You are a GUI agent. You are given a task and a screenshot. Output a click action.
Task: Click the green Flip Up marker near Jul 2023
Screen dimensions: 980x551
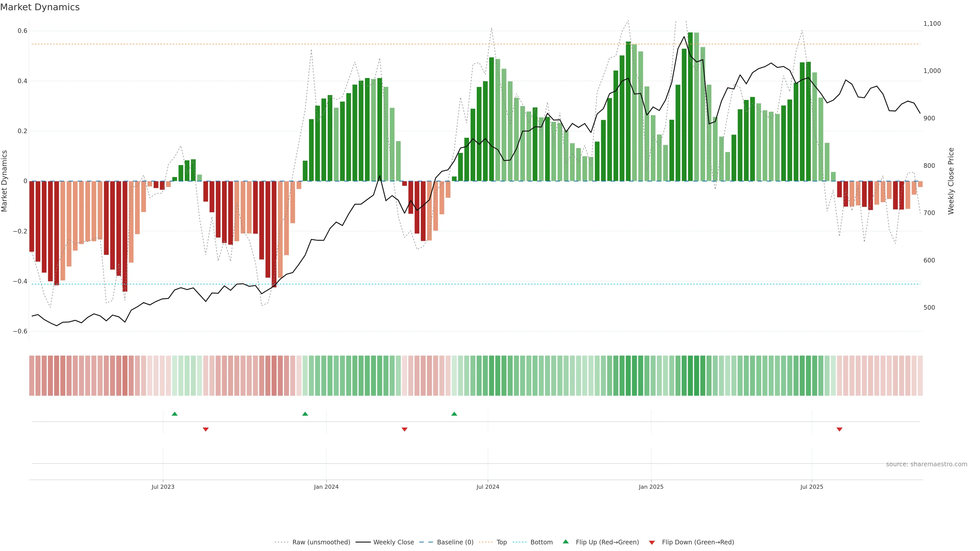175,414
